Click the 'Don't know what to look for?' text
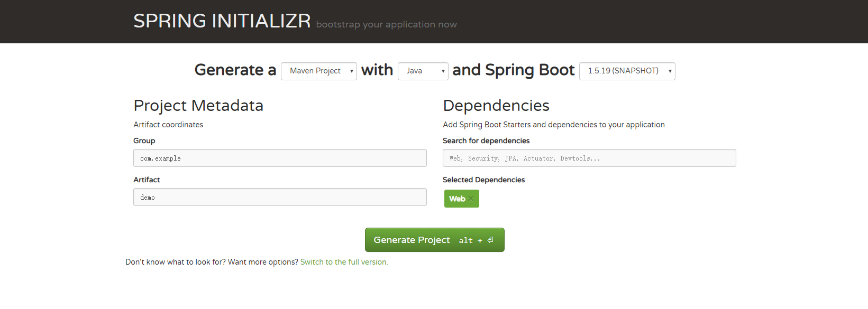This screenshot has width=868, height=309. 176,262
